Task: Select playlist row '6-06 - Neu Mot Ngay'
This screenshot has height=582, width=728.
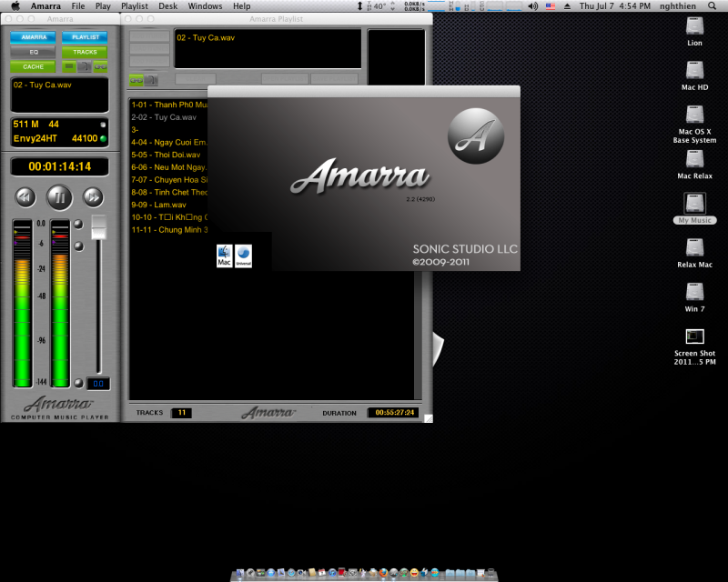Action: [x=169, y=167]
